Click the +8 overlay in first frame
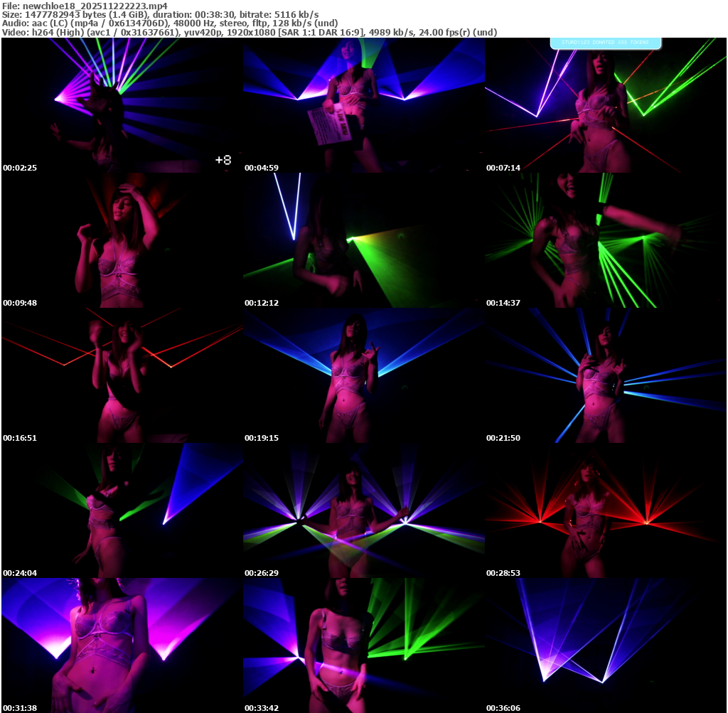This screenshot has height=713, width=728. point(223,161)
